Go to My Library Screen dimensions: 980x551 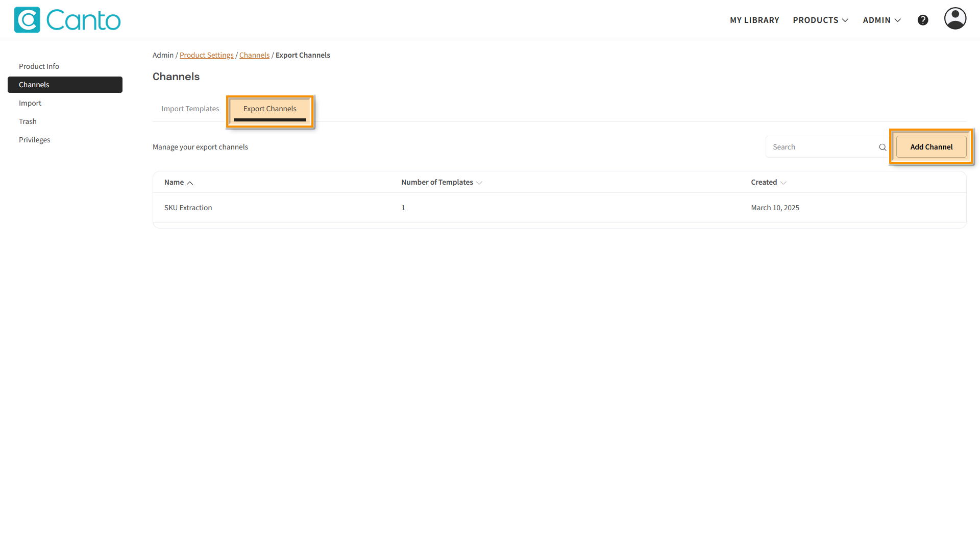(754, 20)
